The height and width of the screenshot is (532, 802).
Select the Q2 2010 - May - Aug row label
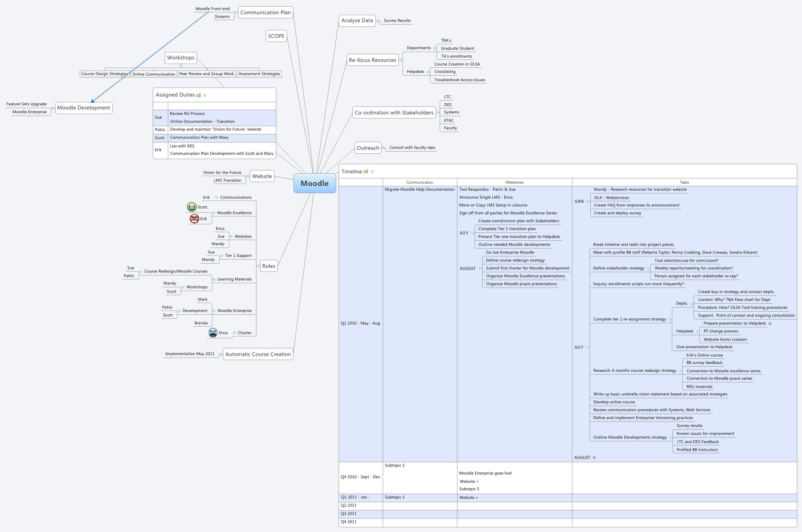[360, 323]
